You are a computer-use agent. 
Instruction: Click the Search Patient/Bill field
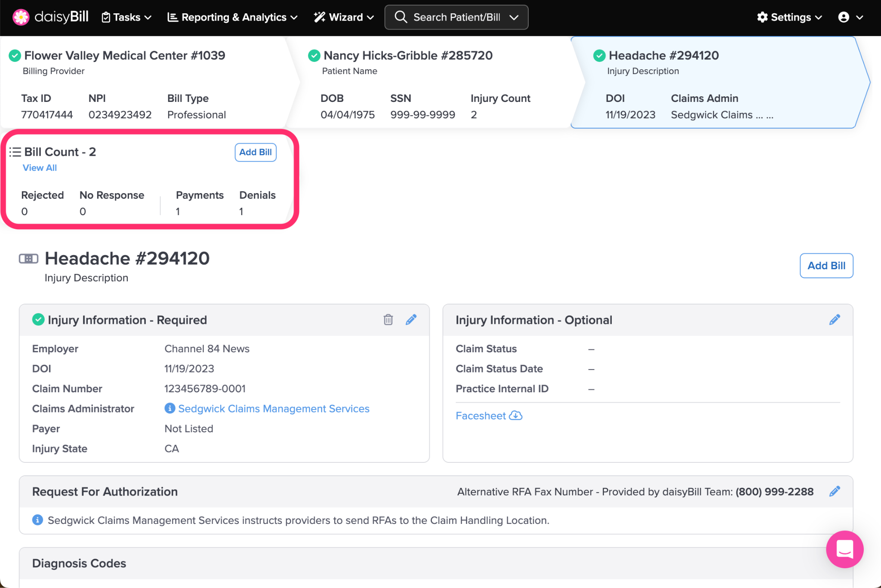(x=456, y=17)
